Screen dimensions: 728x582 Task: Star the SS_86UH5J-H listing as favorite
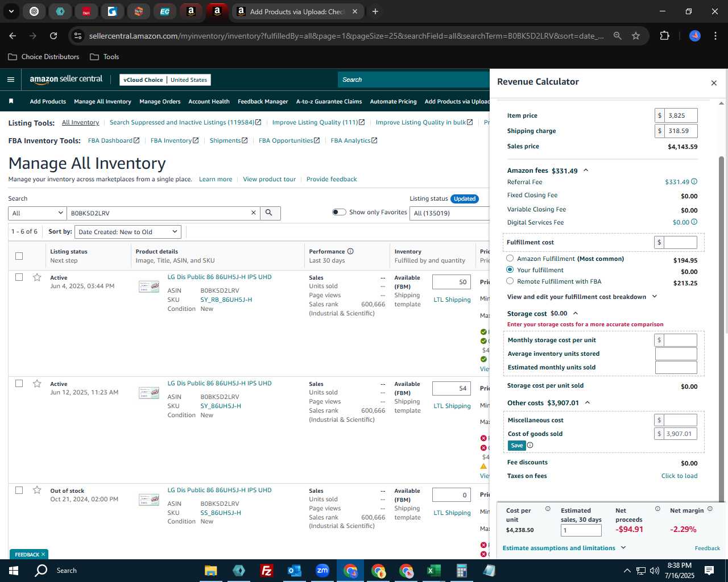tap(37, 490)
